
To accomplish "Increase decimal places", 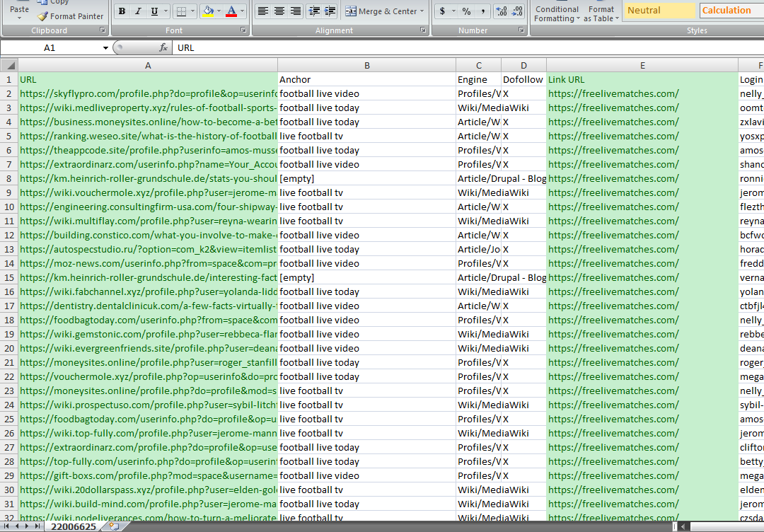I will click(502, 11).
